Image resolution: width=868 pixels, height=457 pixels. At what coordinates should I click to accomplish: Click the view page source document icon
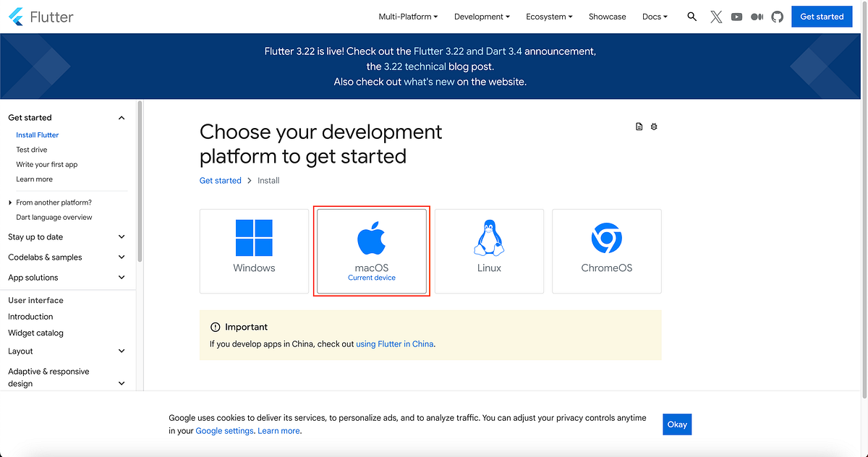pos(639,126)
